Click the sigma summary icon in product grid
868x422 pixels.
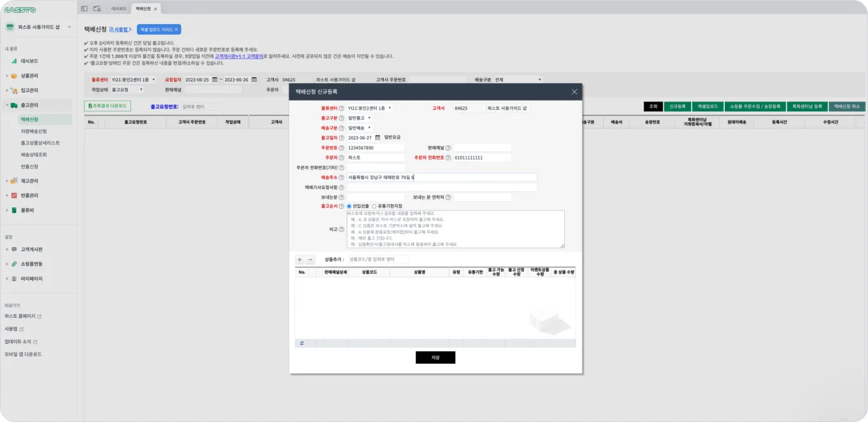tap(302, 343)
